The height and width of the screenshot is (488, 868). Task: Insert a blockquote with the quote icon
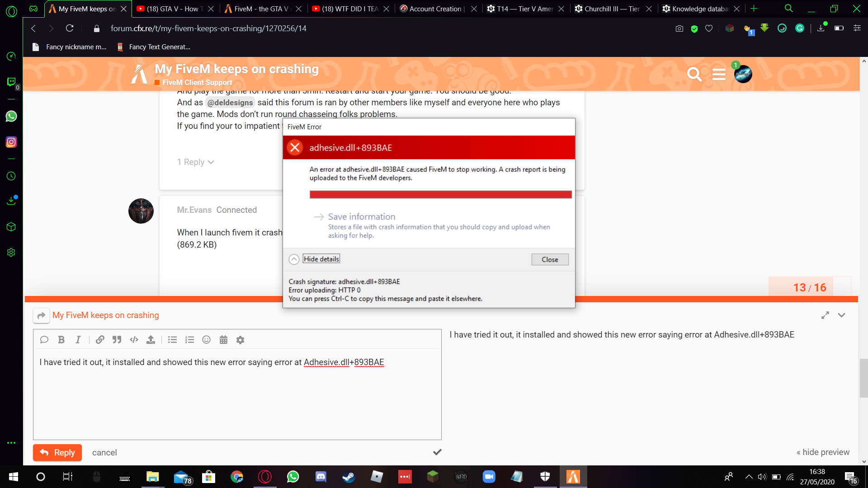(x=117, y=340)
